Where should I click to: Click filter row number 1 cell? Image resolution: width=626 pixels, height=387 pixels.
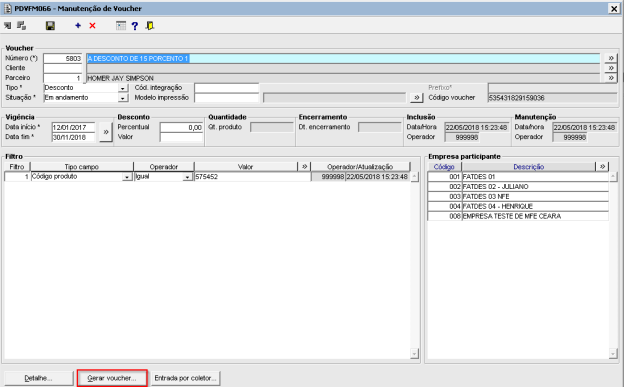[17, 177]
